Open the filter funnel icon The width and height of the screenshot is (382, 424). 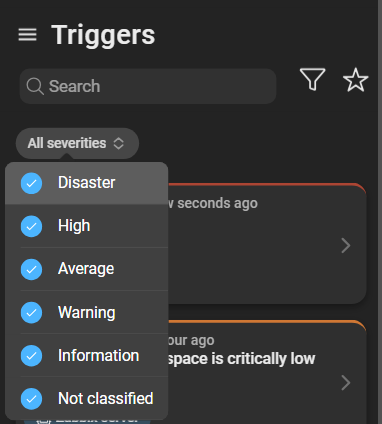(312, 79)
